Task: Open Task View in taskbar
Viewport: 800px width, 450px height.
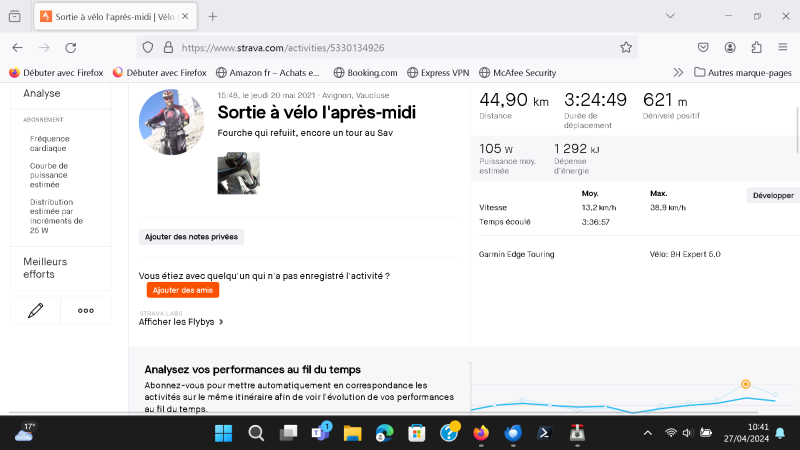Action: [x=288, y=433]
